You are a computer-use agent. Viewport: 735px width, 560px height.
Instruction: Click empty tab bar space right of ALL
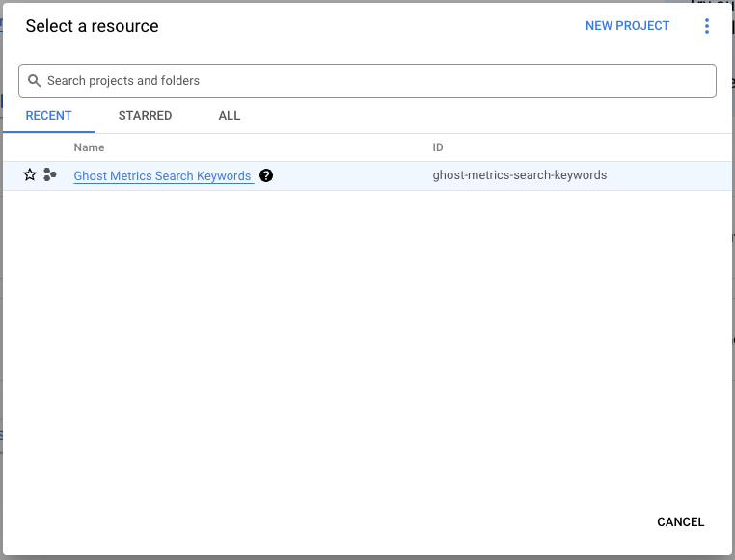coord(482,116)
